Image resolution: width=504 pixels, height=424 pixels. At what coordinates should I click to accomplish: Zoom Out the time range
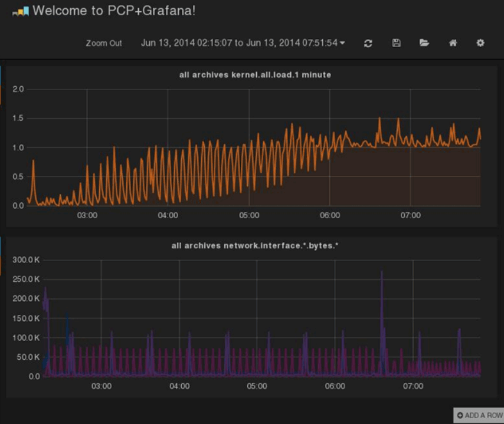[x=104, y=44]
